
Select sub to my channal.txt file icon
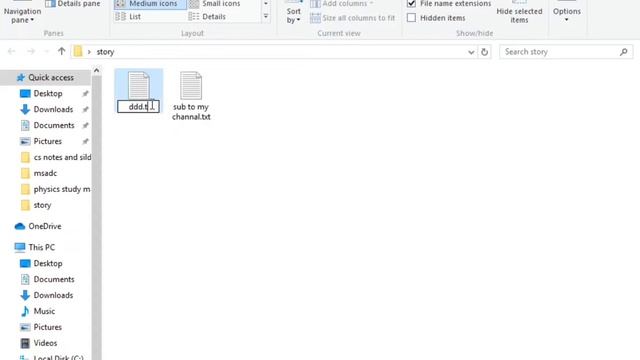tap(191, 85)
